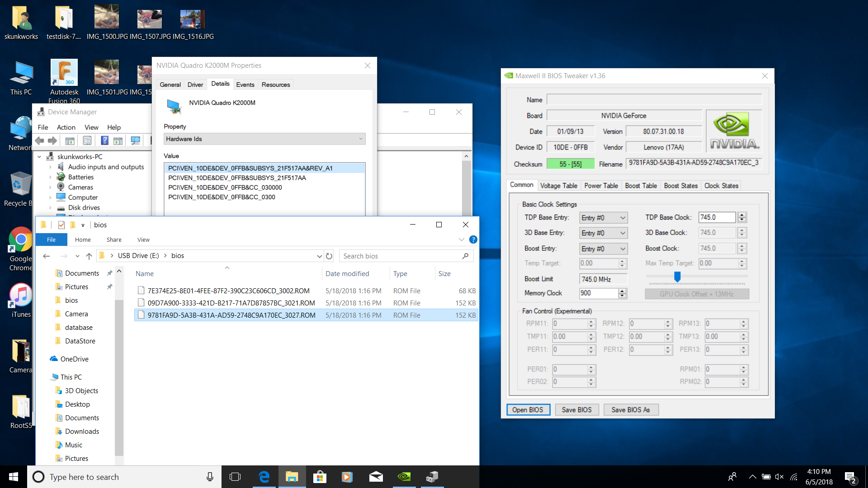Click the Back arrow in Device Manager toolbar
The width and height of the screenshot is (868, 488).
[40, 141]
